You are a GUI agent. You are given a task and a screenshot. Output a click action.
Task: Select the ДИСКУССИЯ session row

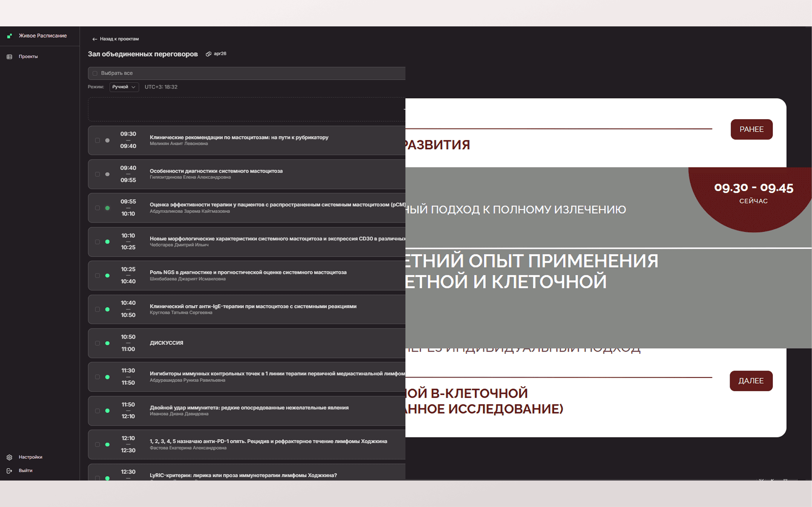pos(246,343)
